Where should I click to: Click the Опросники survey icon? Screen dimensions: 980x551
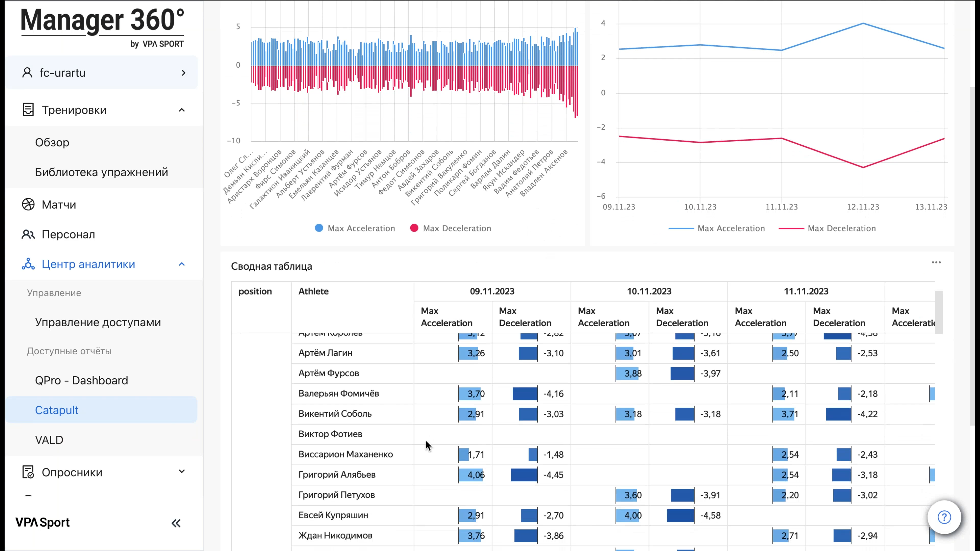pos(28,472)
